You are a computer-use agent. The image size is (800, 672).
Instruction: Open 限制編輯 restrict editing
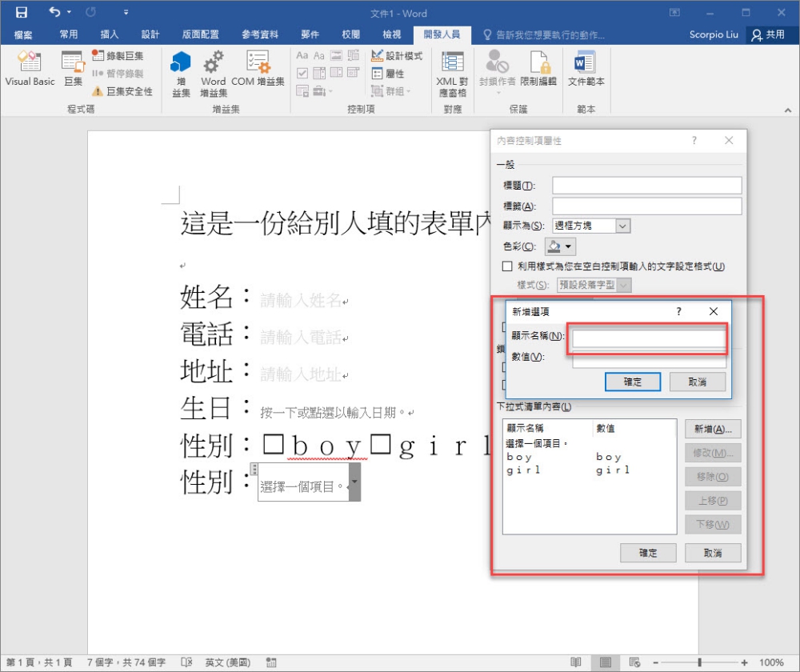tap(538, 68)
